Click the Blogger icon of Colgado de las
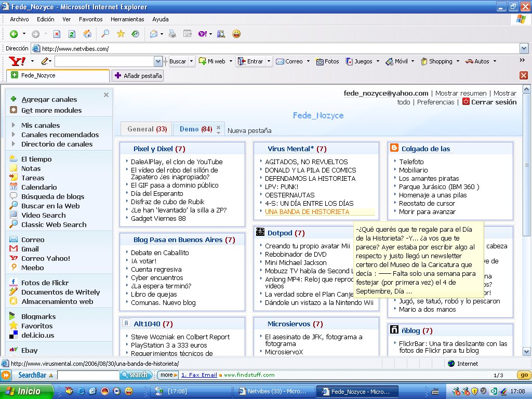 394,148
